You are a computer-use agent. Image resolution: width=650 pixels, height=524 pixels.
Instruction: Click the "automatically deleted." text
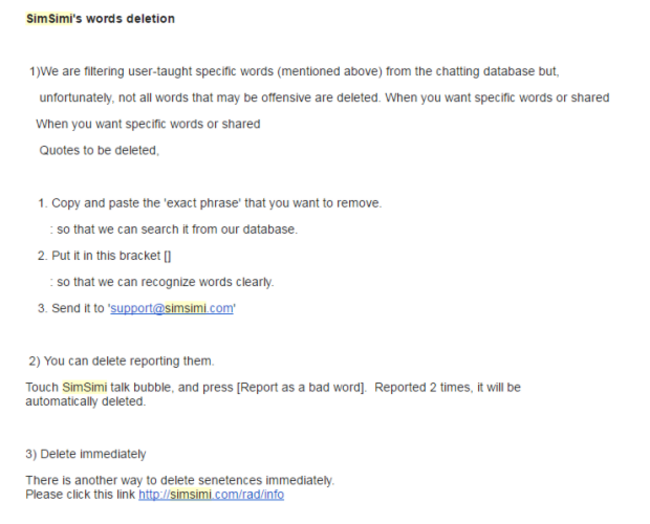coord(85,401)
